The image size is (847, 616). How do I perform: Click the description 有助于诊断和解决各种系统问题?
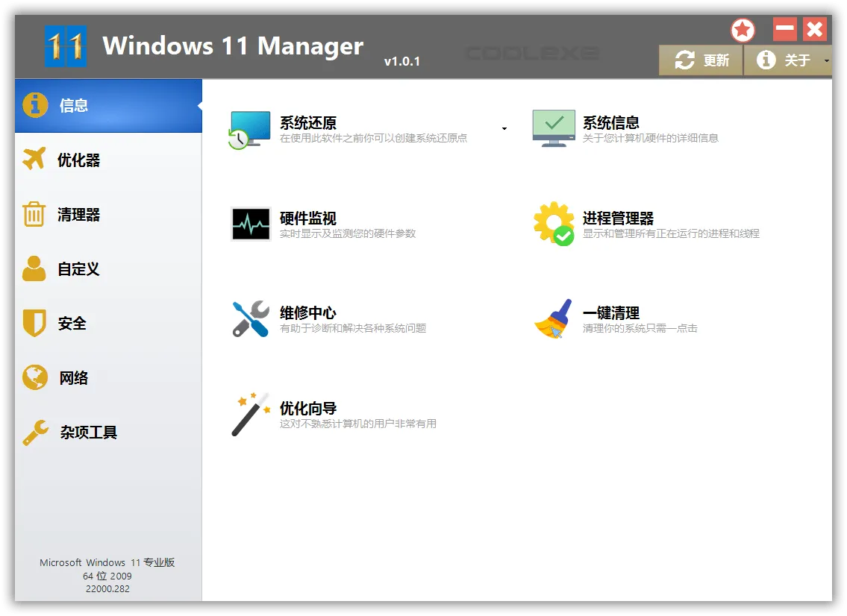353,328
